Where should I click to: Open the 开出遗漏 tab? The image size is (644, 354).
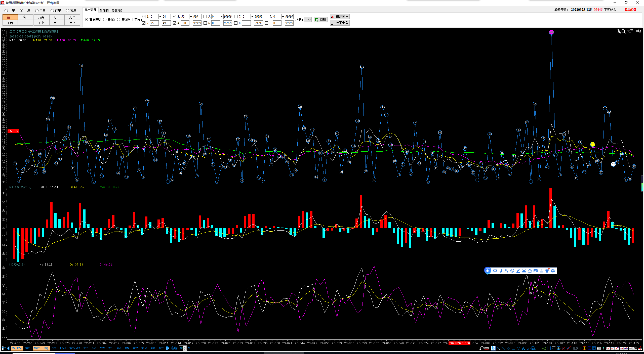pyautogui.click(x=91, y=10)
